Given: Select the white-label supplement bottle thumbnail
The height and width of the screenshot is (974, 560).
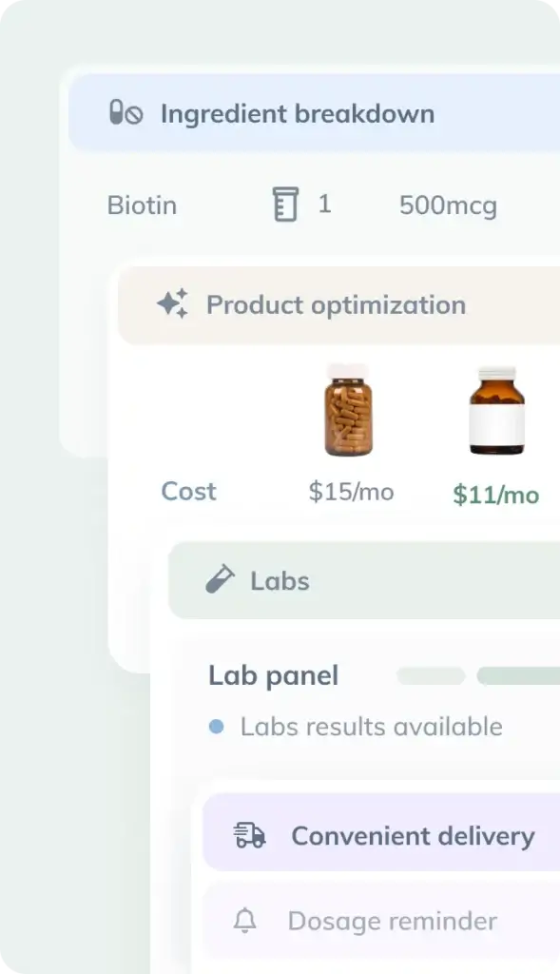Looking at the screenshot, I should tap(497, 409).
